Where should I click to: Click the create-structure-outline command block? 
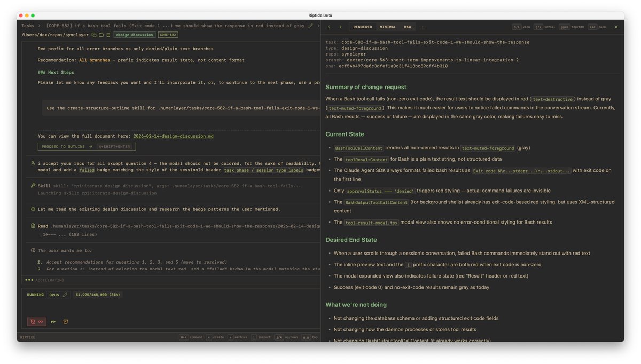182,108
